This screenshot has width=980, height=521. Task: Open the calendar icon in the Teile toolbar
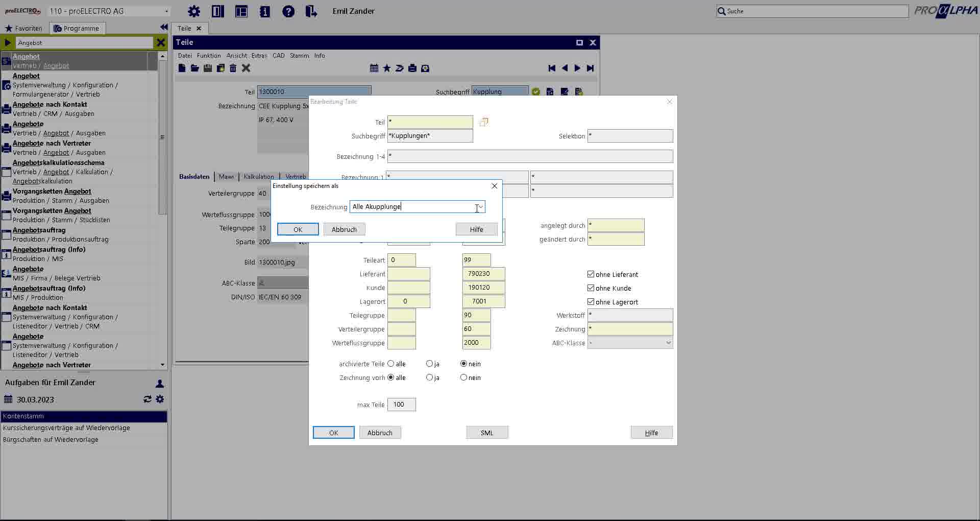point(374,68)
